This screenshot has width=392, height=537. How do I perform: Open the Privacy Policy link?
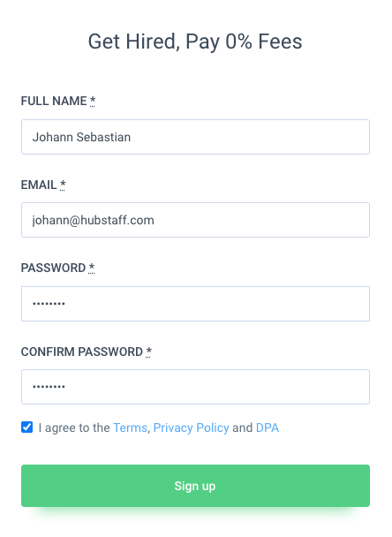[191, 427]
